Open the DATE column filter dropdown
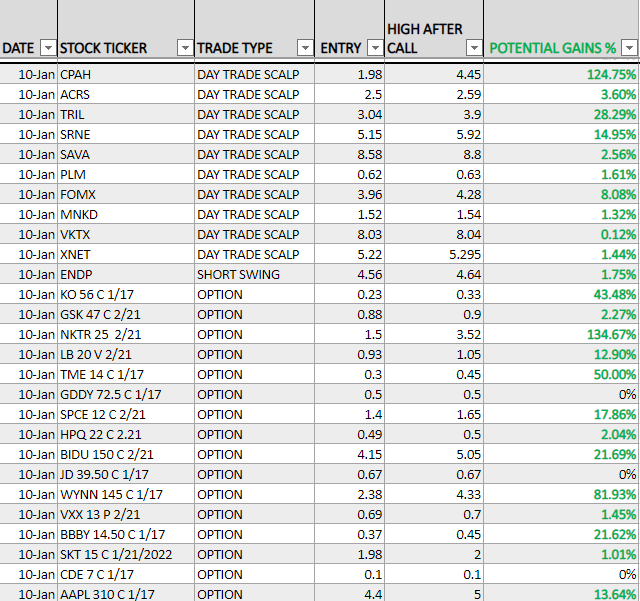Screen dimensions: 640x601 [x=48, y=48]
